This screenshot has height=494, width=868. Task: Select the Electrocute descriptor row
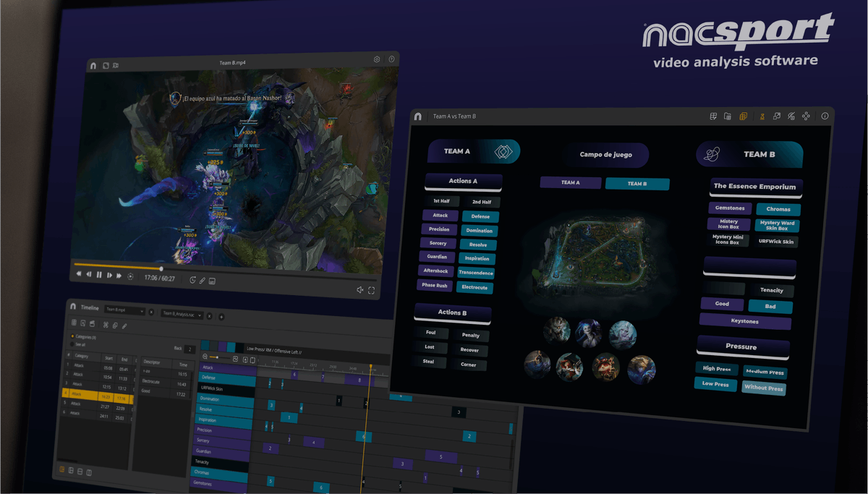[x=165, y=382]
